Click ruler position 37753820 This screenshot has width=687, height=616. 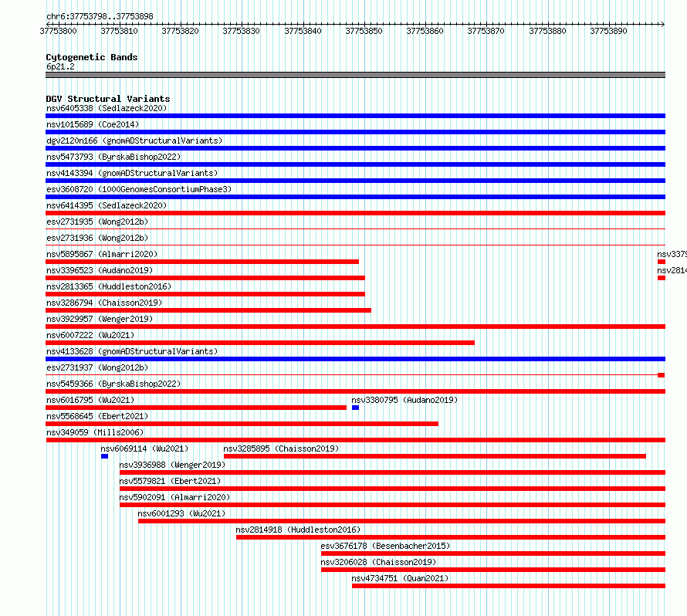tap(180, 31)
